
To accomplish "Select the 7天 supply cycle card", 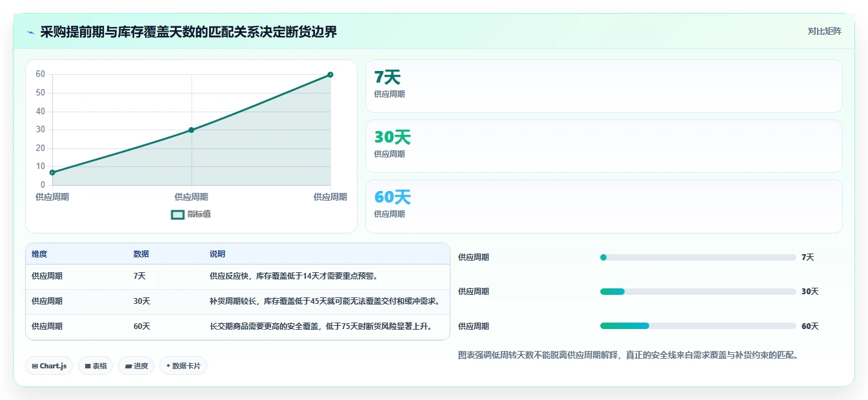I will tap(604, 86).
